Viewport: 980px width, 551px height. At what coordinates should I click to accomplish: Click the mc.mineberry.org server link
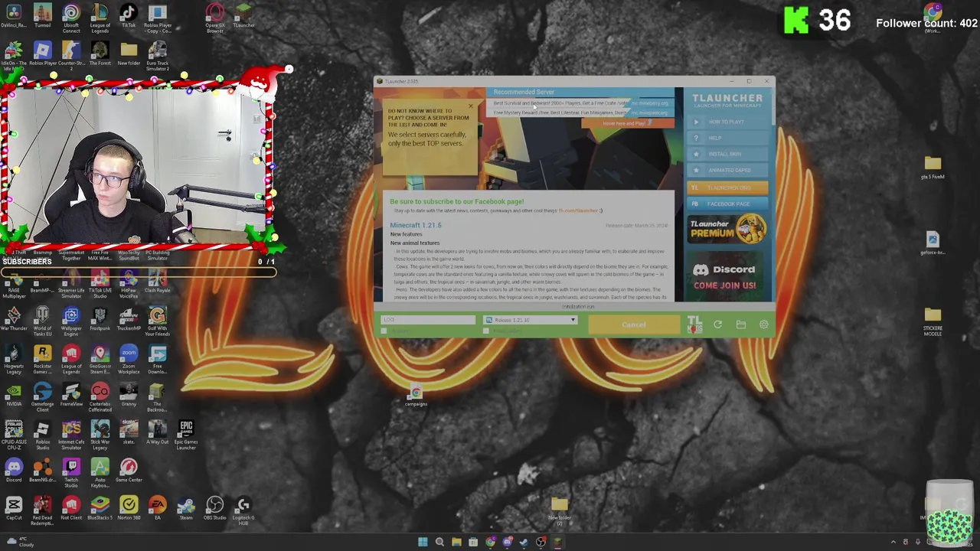(650, 103)
